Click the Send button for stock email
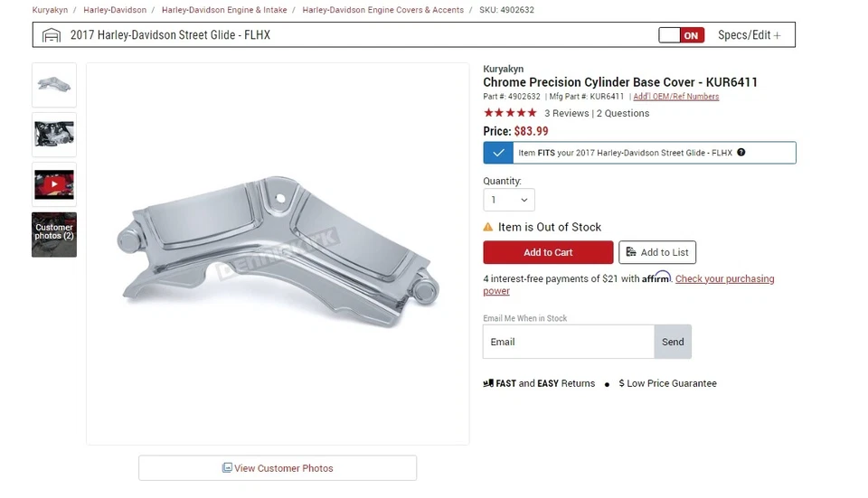The height and width of the screenshot is (498, 868). click(x=673, y=342)
